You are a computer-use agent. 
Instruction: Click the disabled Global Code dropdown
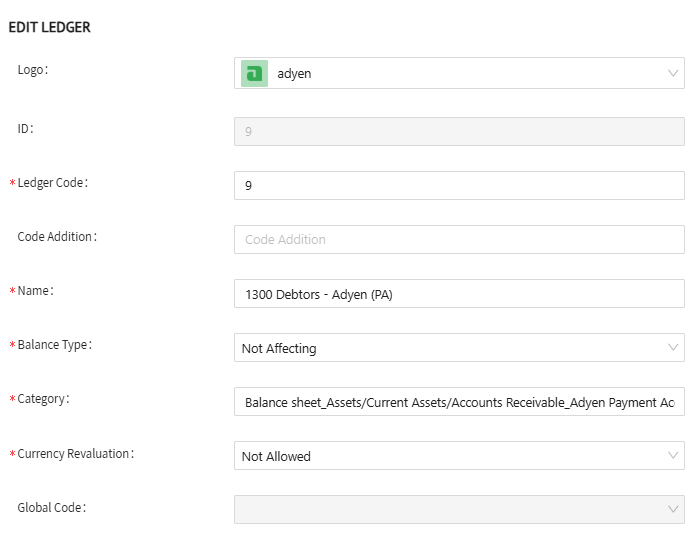pyautogui.click(x=450, y=509)
